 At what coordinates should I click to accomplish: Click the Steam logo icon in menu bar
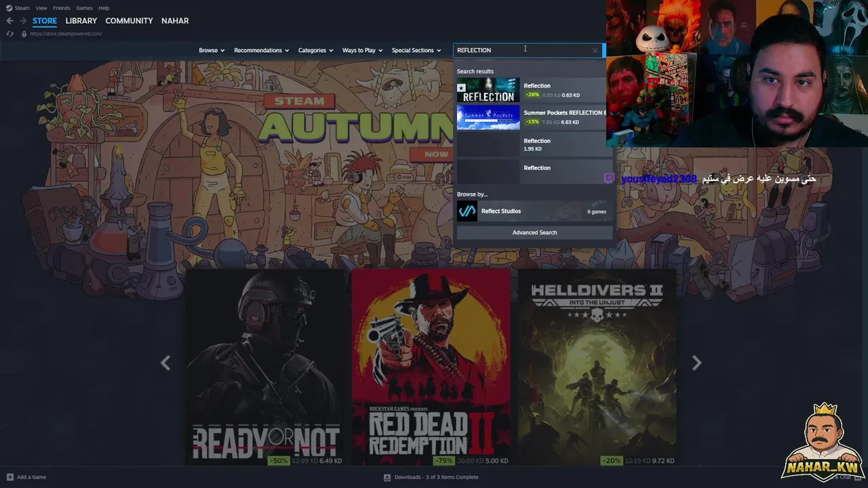9,8
